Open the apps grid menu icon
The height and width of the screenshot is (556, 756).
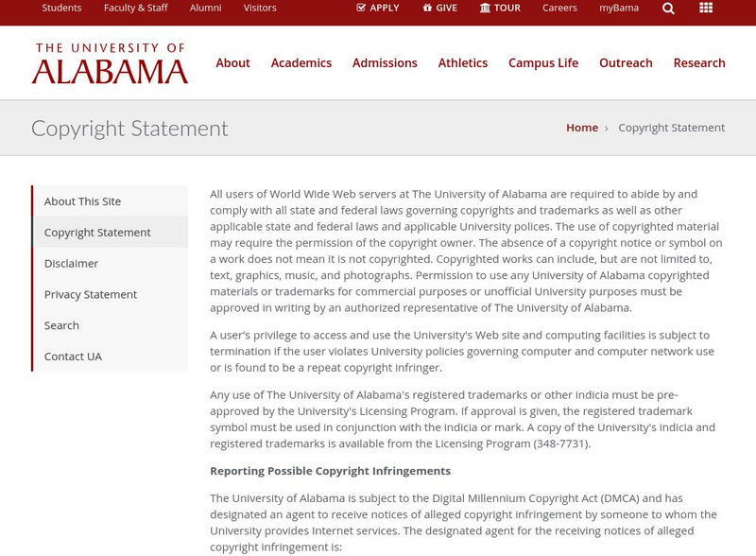point(706,9)
